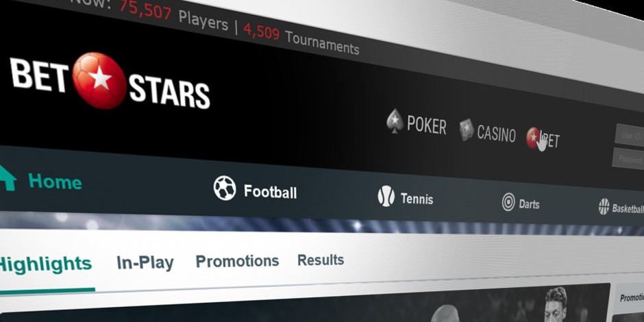644x322 pixels.
Task: Select the Basketball icon
Action: [604, 207]
